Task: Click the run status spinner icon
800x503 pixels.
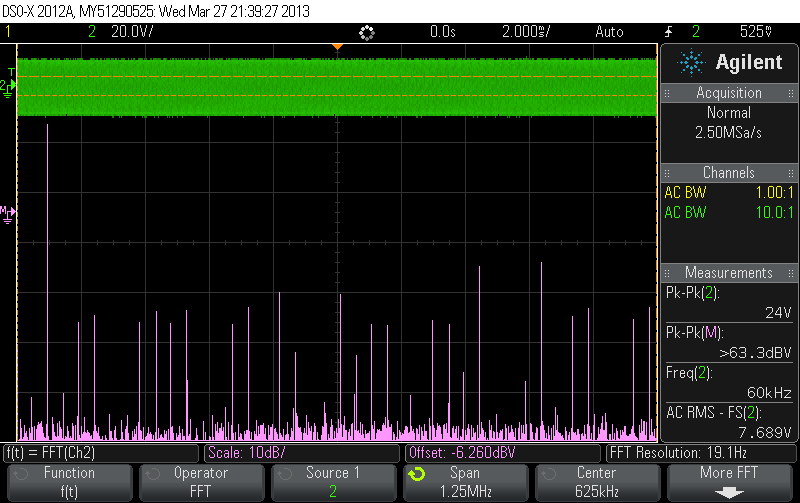Action: 366,33
